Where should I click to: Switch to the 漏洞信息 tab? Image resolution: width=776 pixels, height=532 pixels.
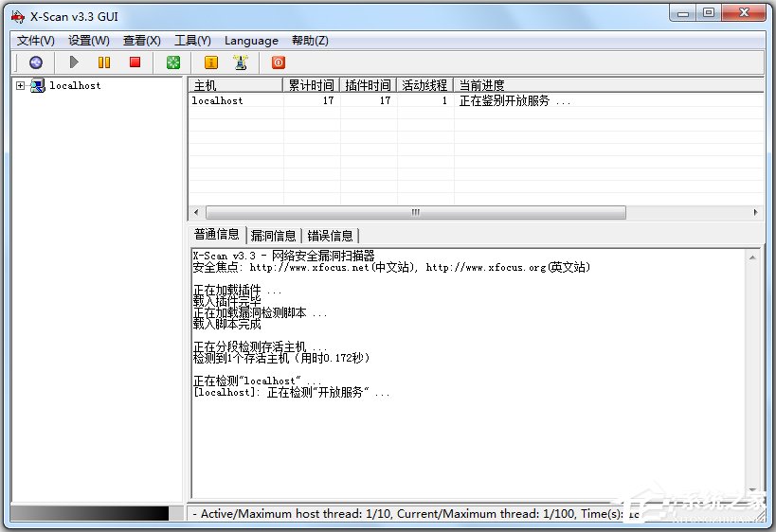(x=273, y=236)
